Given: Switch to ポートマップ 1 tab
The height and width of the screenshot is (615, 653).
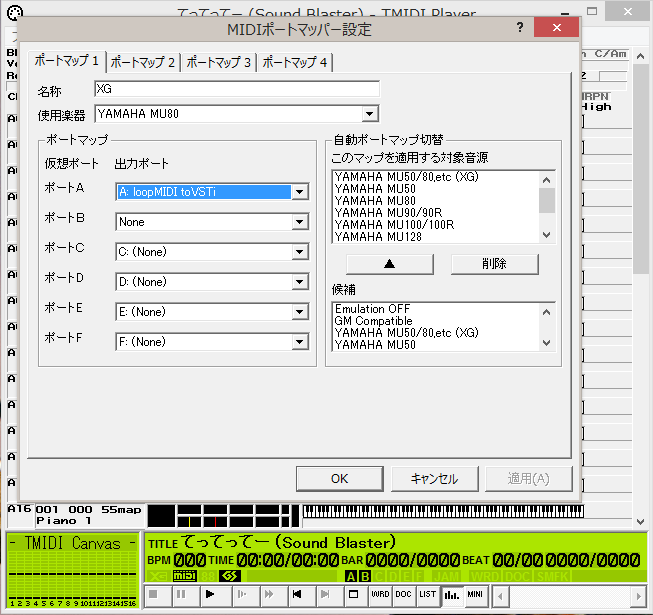Looking at the screenshot, I should click(x=67, y=61).
